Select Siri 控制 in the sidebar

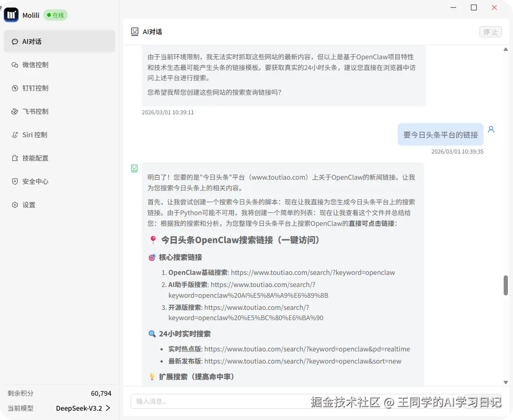click(x=59, y=135)
